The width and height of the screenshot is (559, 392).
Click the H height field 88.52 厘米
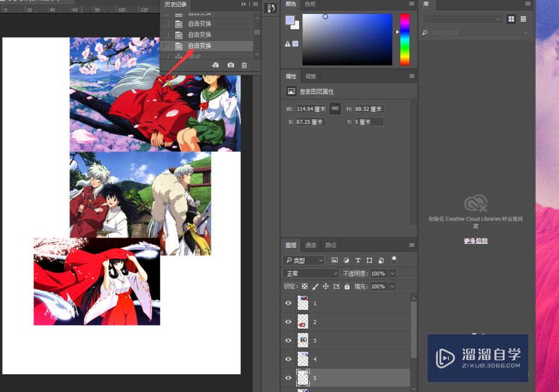[x=369, y=109]
